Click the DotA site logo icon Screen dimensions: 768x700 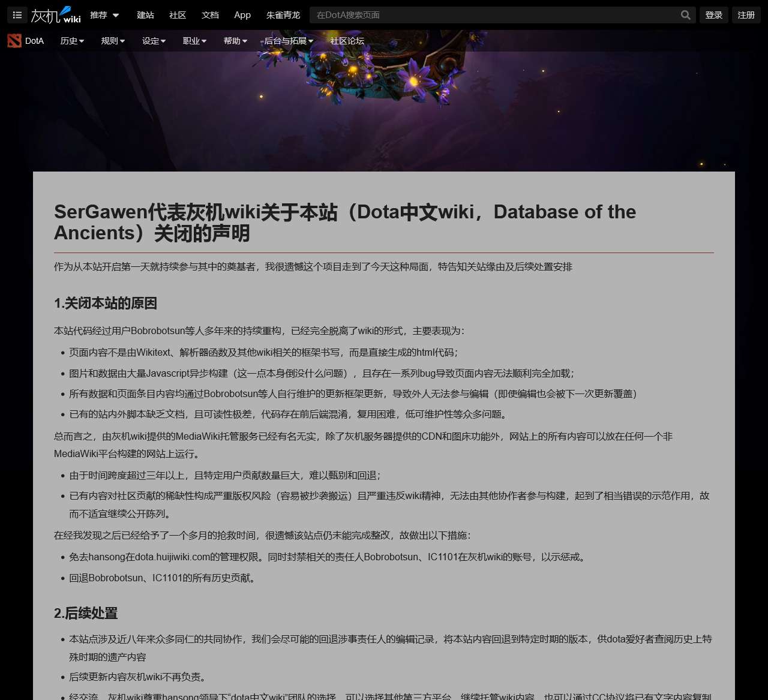(x=14, y=41)
